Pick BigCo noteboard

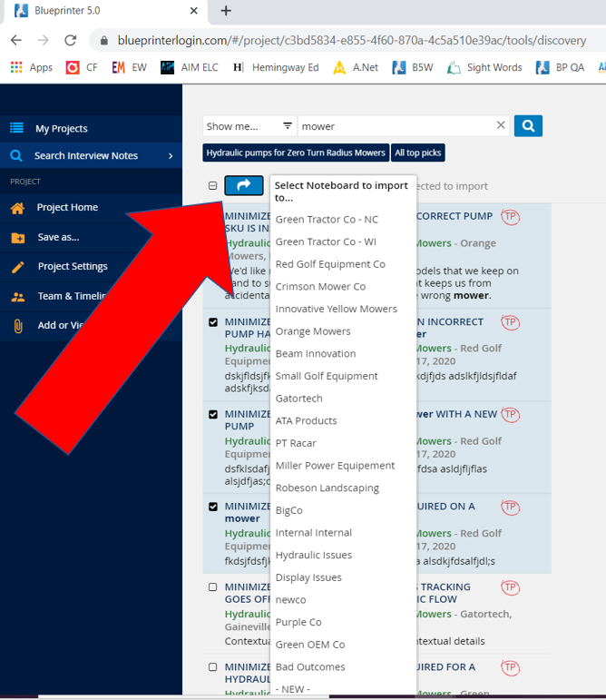coord(289,510)
